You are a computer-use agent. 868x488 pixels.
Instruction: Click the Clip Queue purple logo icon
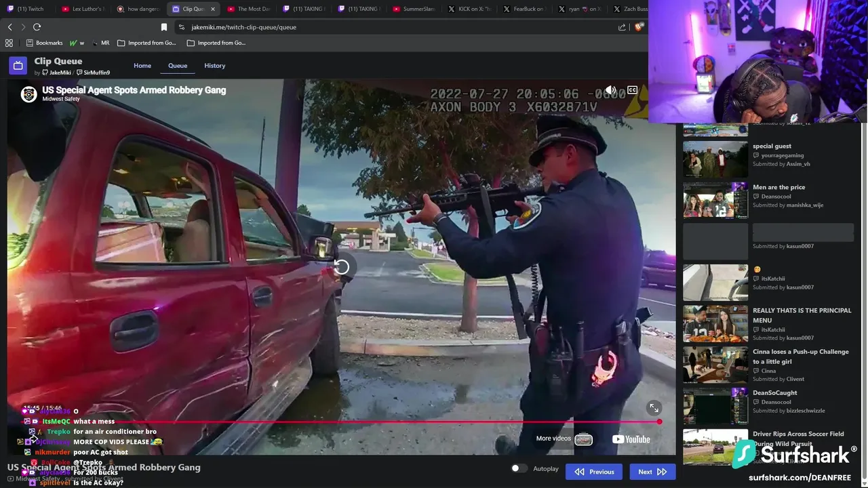18,66
